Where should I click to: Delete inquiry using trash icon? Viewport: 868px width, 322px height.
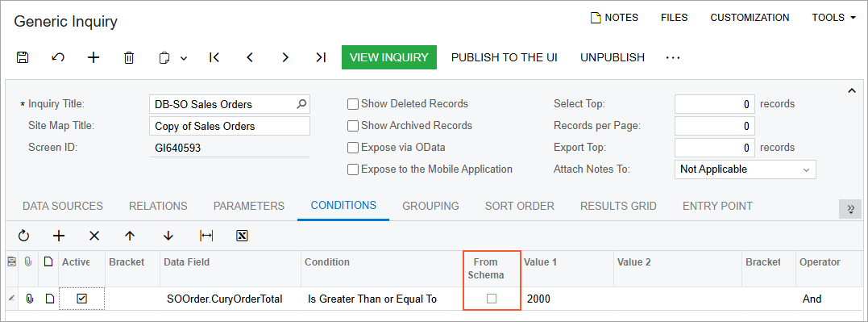pos(128,57)
